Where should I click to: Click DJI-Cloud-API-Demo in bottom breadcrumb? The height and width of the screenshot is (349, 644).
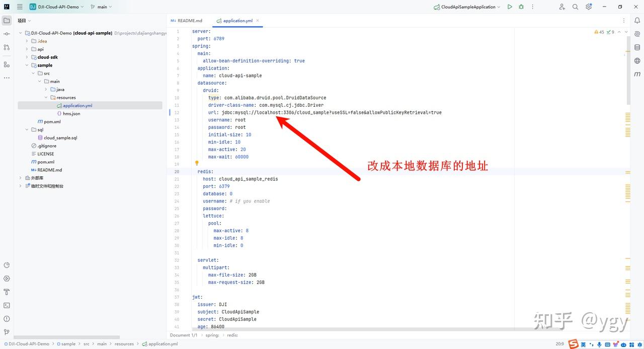click(x=26, y=344)
